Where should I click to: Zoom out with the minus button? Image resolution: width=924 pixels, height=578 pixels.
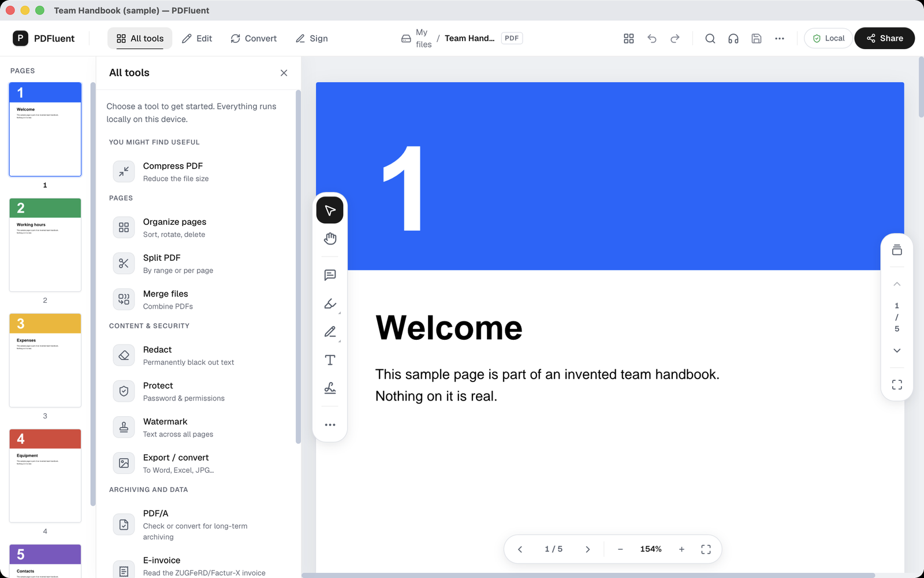(x=620, y=549)
